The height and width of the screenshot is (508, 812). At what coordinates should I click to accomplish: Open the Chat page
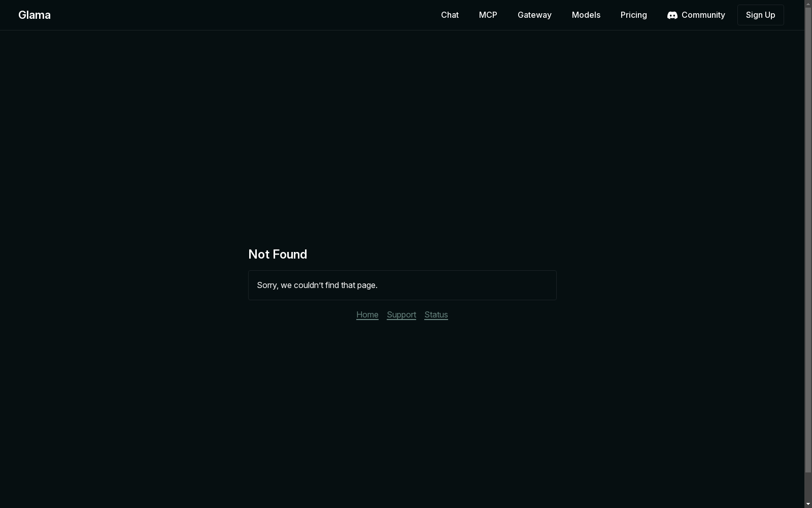click(450, 15)
